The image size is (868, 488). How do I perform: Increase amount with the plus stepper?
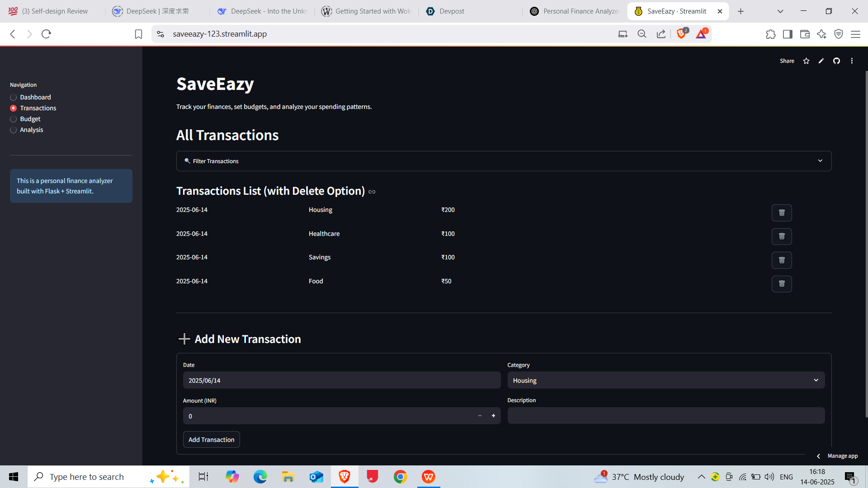pyautogui.click(x=493, y=416)
